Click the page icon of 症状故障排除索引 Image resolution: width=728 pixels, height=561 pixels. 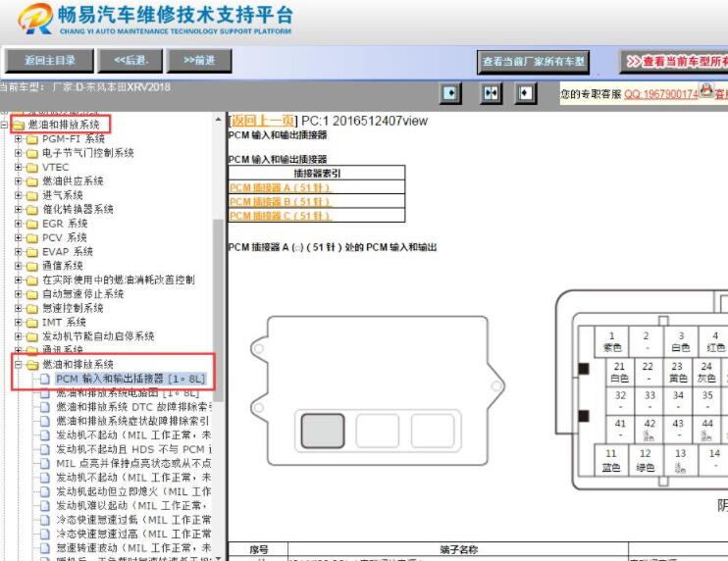coord(44,422)
